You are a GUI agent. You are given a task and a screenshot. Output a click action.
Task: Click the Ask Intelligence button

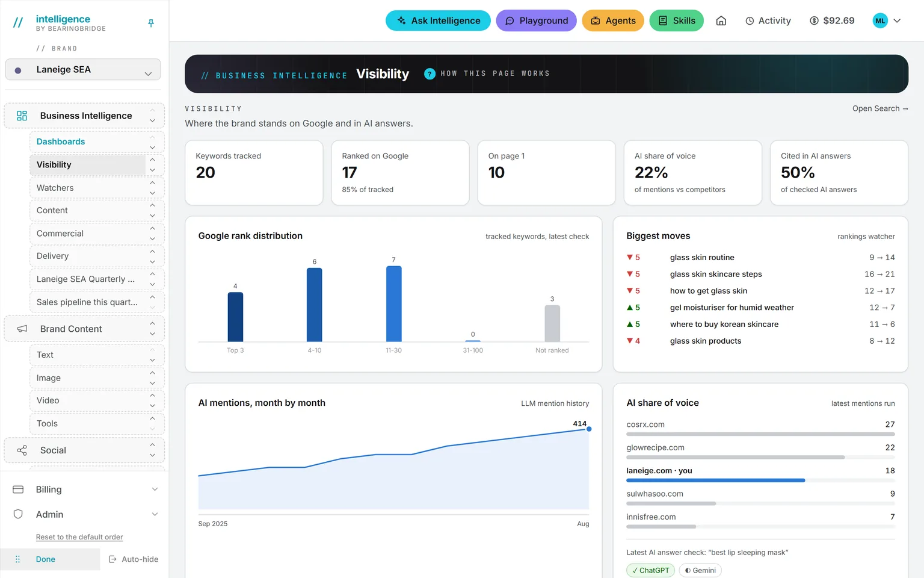[x=438, y=20]
